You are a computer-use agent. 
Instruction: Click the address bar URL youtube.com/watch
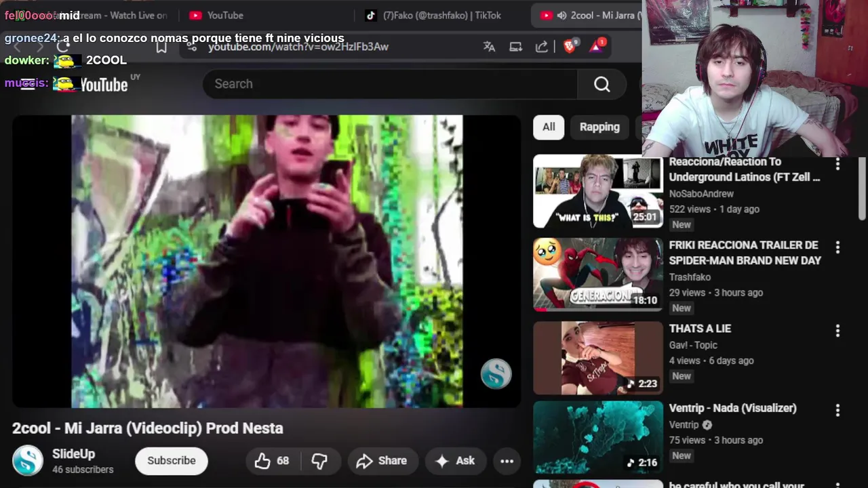click(x=298, y=47)
